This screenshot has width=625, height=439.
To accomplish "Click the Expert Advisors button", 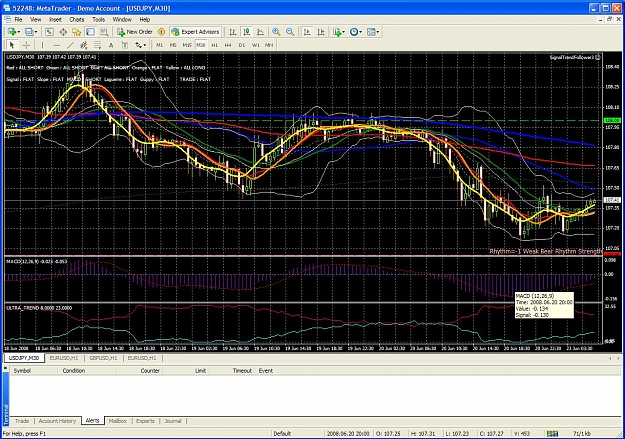I will point(195,32).
